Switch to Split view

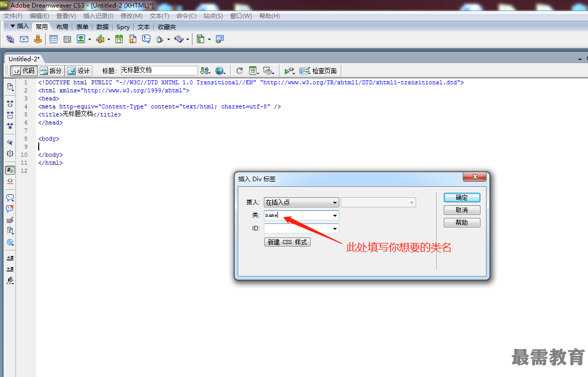[x=51, y=70]
